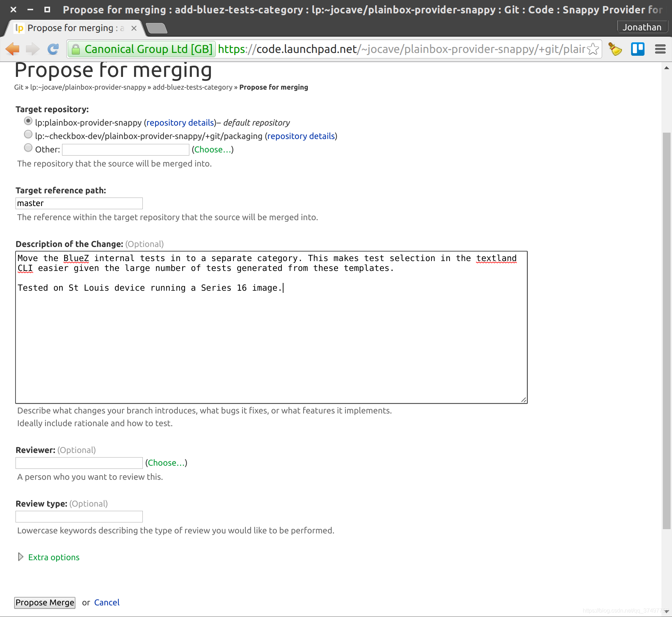Open lp:~jocave/plainbox-provider-snappy breadcrumb
Viewport: 672px width, 617px height.
(x=88, y=87)
